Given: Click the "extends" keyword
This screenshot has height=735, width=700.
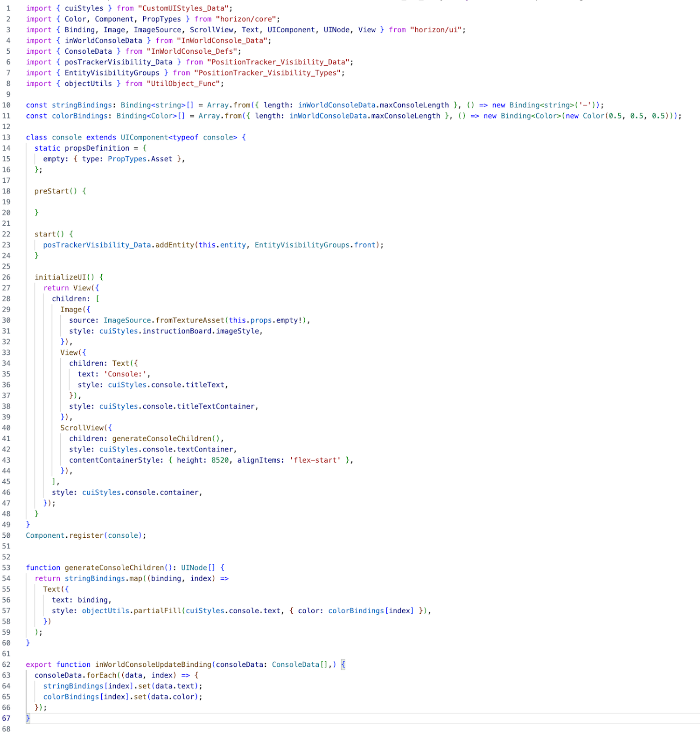Looking at the screenshot, I should coord(101,137).
